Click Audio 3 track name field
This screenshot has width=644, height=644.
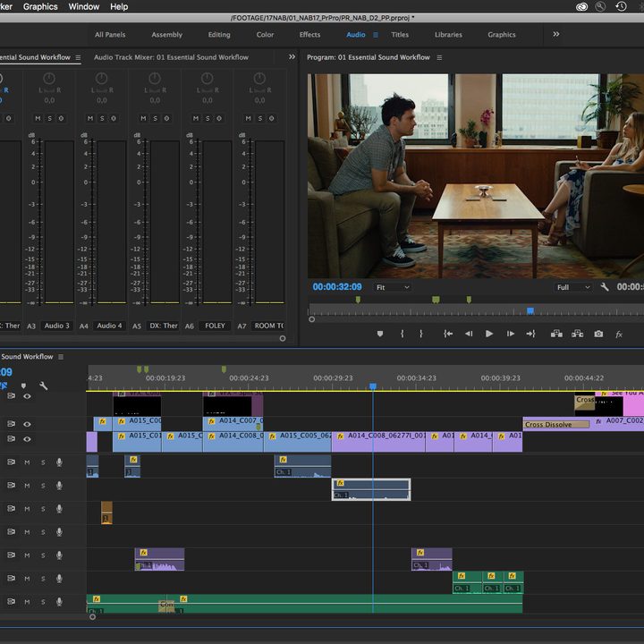(56, 326)
